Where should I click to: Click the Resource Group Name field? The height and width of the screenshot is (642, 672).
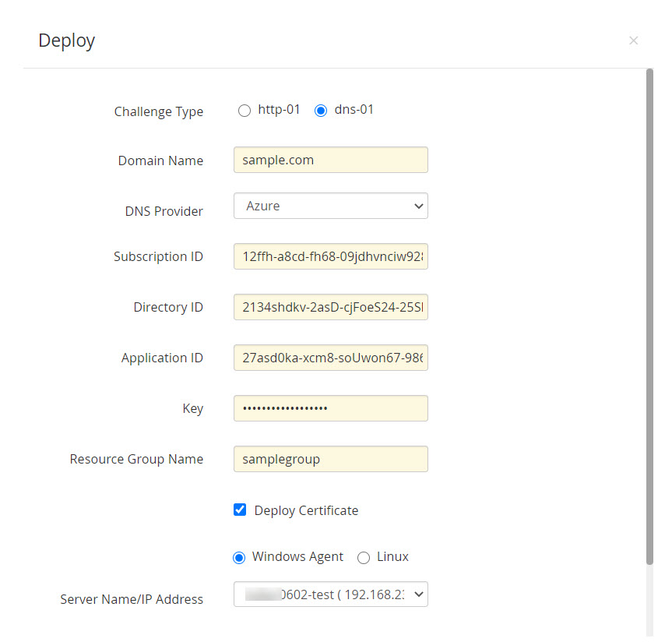330,459
